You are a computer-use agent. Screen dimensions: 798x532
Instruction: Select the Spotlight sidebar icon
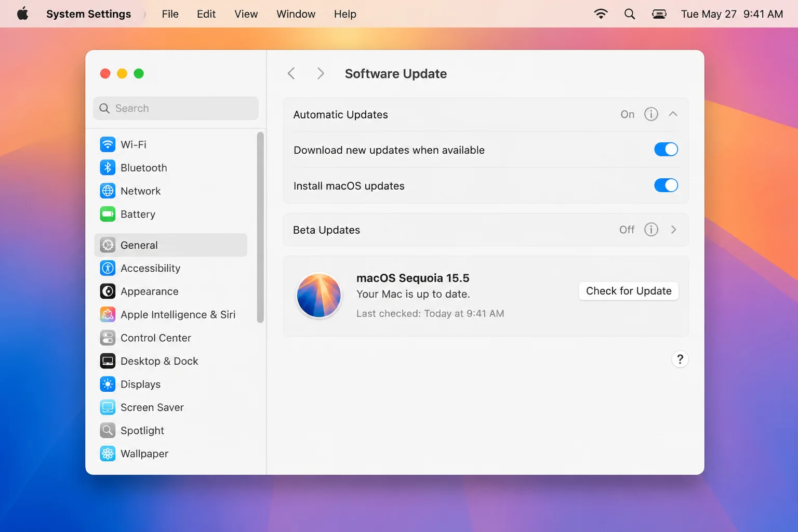point(108,431)
